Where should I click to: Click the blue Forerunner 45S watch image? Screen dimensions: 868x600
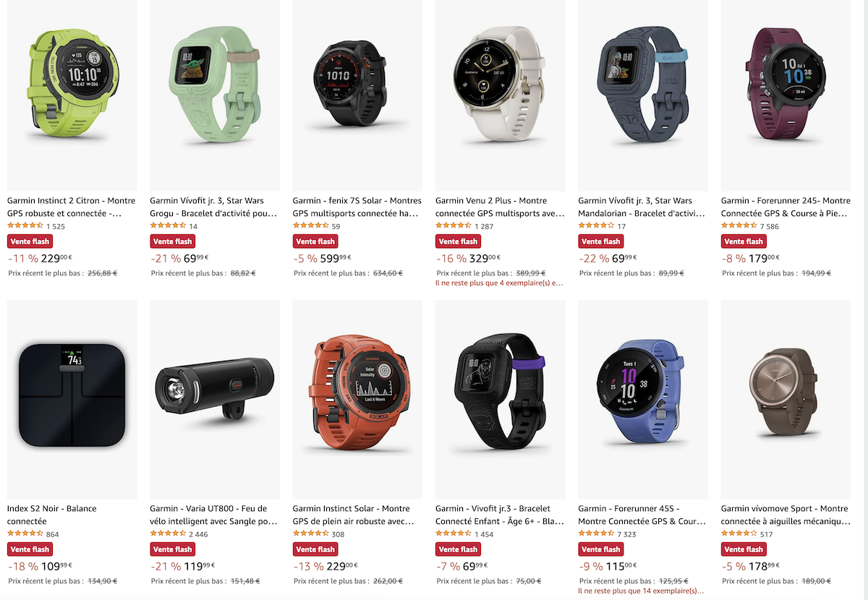coord(643,399)
